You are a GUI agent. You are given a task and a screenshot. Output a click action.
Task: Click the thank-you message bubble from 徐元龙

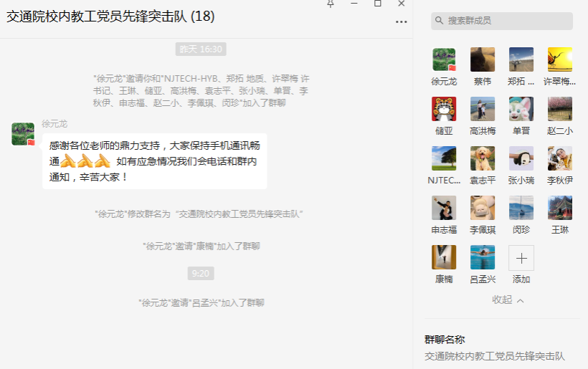coord(154,161)
